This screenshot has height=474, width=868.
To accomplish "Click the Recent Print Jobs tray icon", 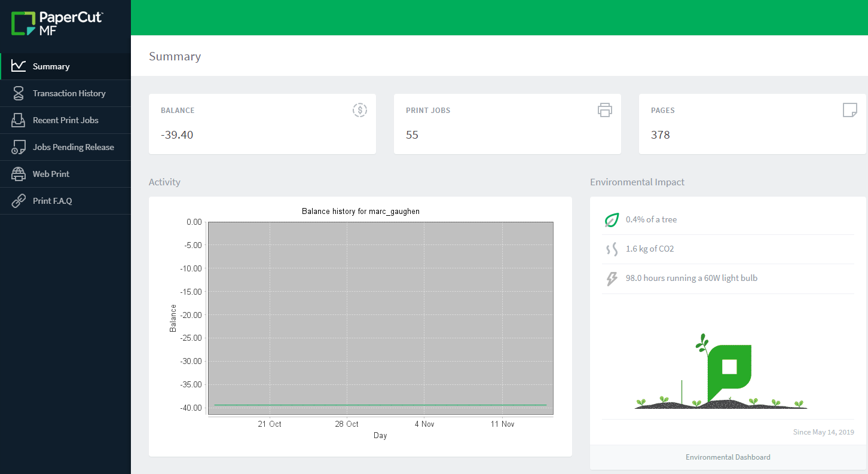I will coord(19,120).
